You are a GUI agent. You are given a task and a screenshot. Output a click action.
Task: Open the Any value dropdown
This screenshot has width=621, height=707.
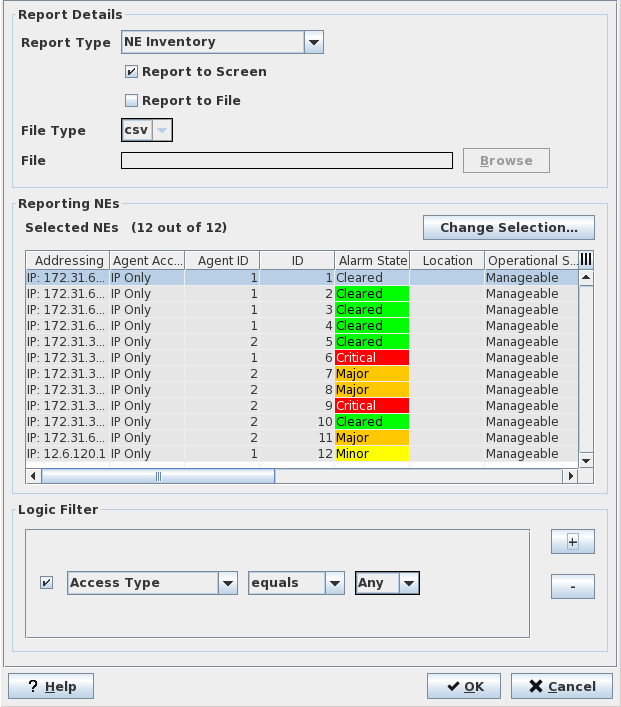point(408,583)
